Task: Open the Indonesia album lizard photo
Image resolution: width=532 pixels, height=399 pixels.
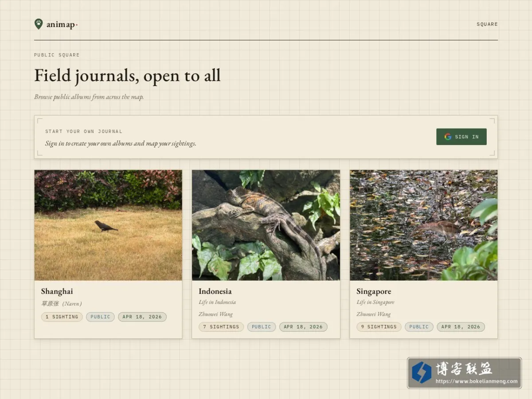Action: pos(266,225)
